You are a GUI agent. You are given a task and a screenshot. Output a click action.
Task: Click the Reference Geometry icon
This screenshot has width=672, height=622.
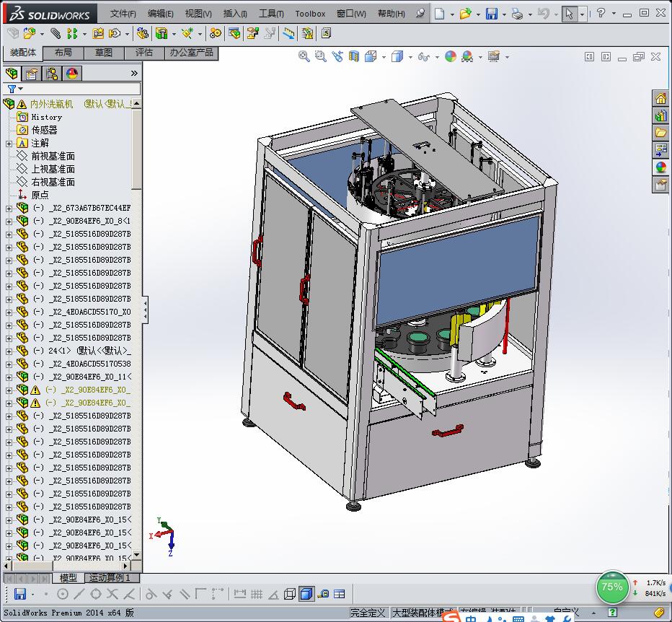coord(187,33)
